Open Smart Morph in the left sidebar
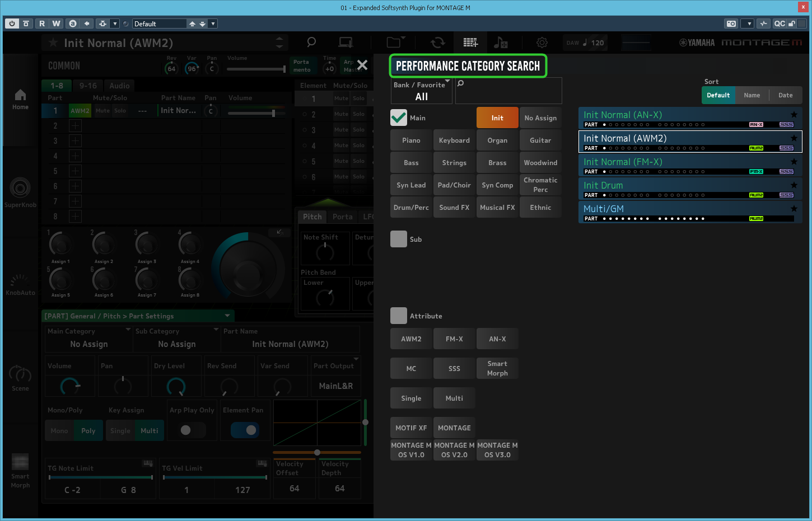Viewport: 812px width, 521px height. [20, 471]
